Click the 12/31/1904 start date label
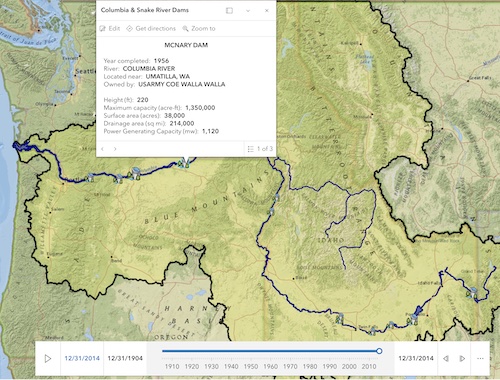This screenshot has width=500, height=380. [125, 358]
